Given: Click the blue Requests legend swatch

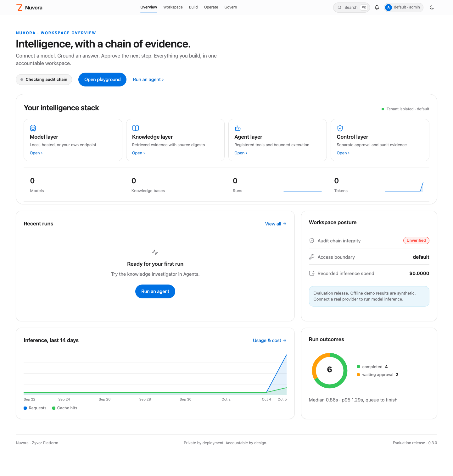Looking at the screenshot, I should coord(25,408).
